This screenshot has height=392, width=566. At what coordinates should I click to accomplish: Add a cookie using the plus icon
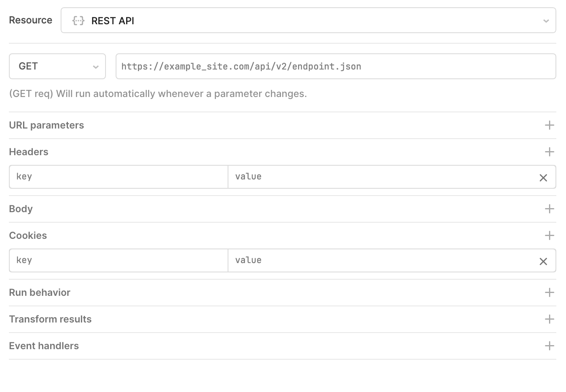(x=549, y=236)
